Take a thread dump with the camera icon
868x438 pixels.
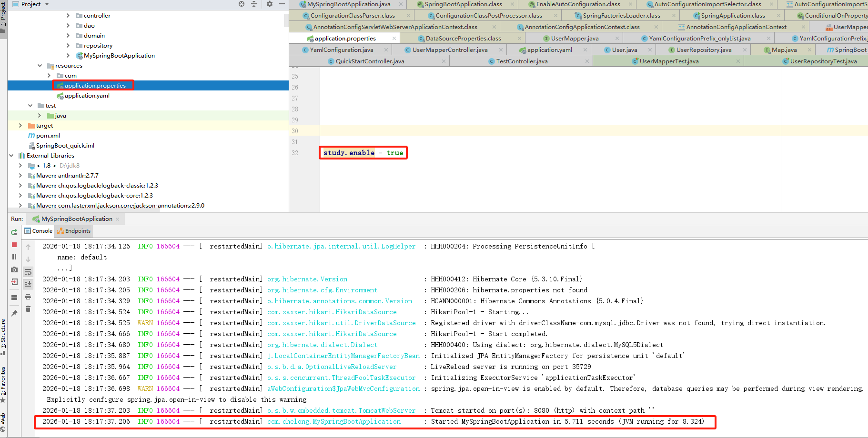(x=14, y=269)
